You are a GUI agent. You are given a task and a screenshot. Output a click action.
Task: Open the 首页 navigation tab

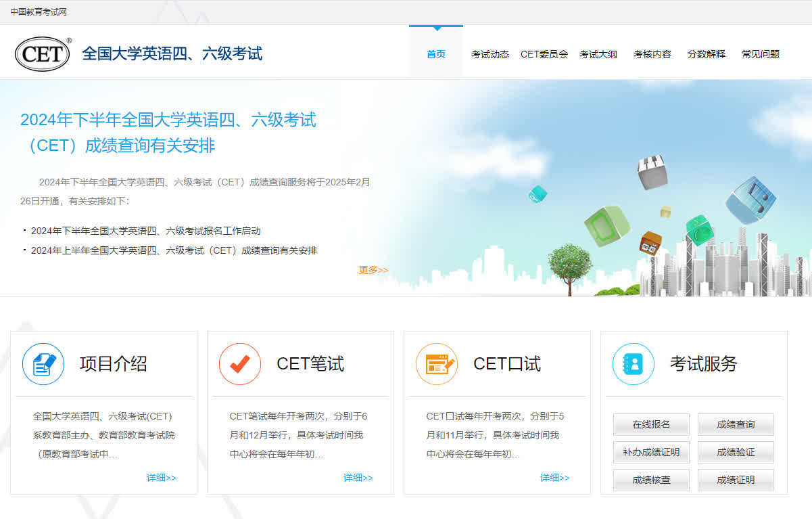click(436, 54)
